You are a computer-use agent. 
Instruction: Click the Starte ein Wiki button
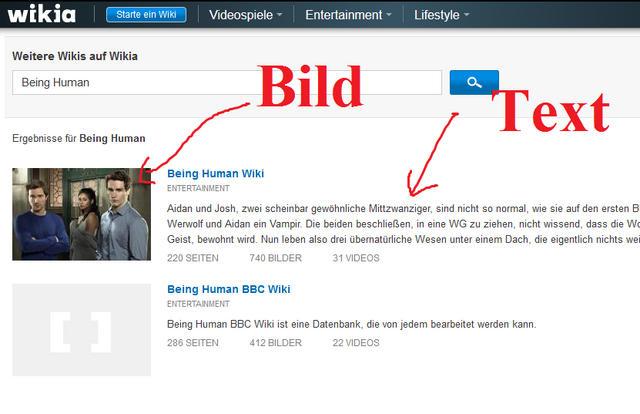click(x=146, y=15)
